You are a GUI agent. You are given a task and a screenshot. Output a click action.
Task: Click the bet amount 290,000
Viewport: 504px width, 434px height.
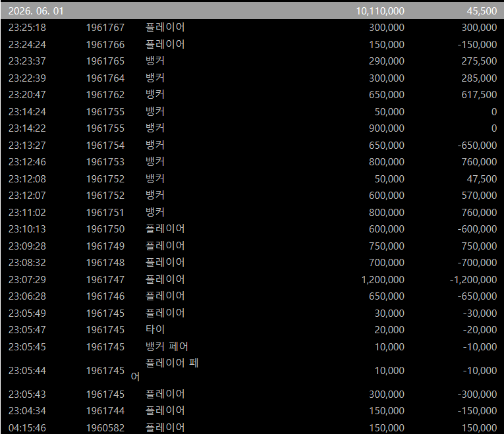coord(387,61)
